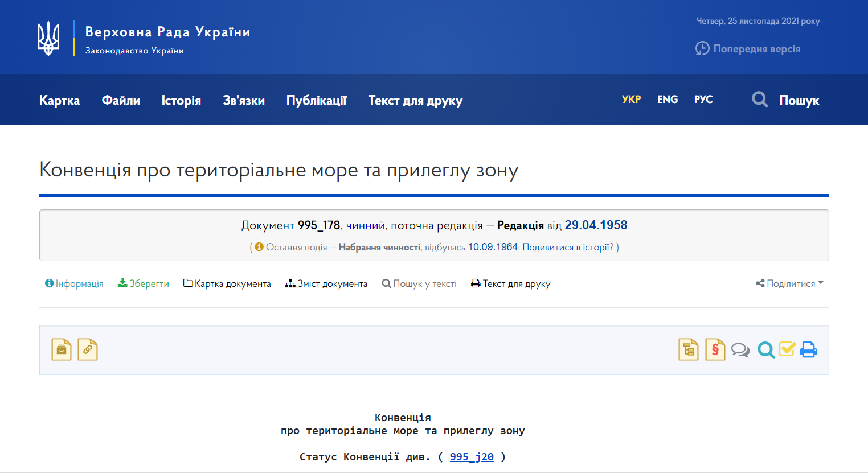
Task: Click the document links chain icon
Action: coord(88,349)
